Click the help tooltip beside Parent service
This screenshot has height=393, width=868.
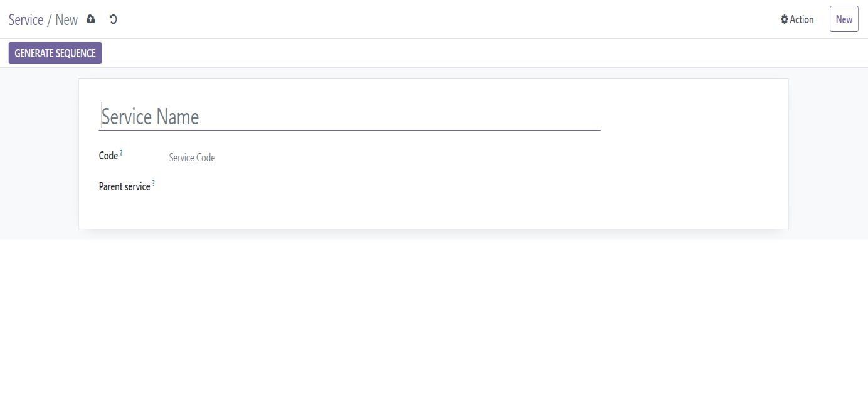pyautogui.click(x=152, y=183)
